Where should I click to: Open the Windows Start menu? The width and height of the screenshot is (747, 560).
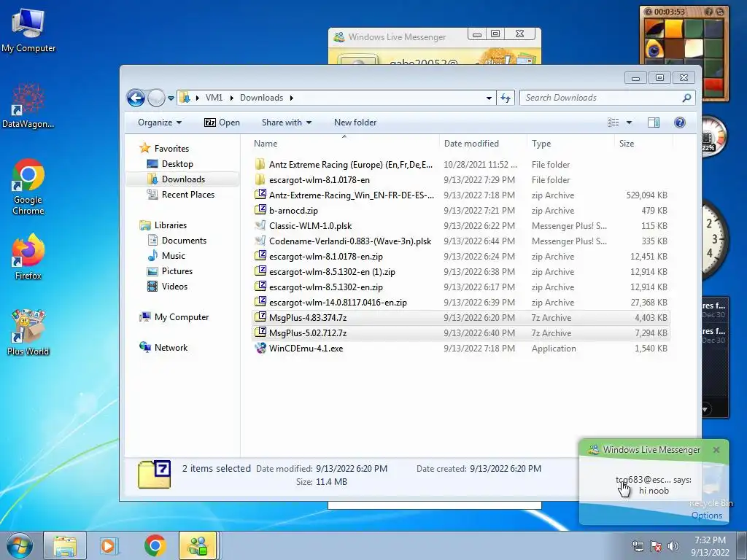[x=20, y=545]
